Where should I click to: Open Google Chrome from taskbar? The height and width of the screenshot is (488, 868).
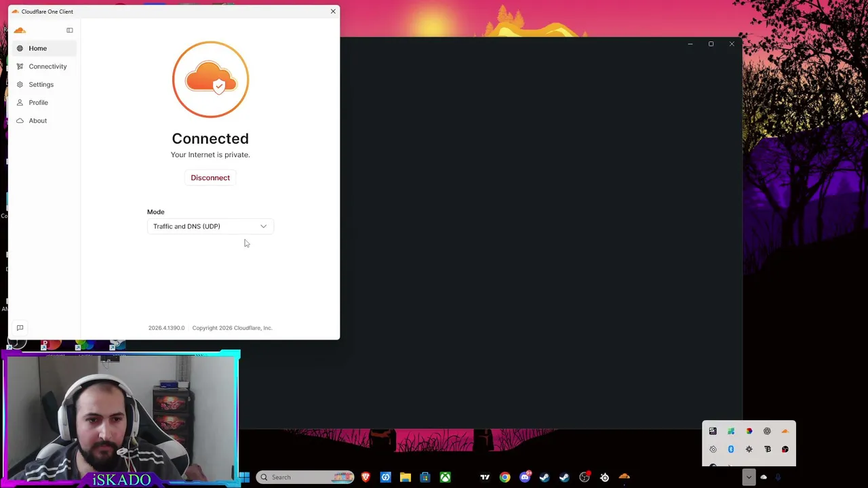[x=505, y=477]
